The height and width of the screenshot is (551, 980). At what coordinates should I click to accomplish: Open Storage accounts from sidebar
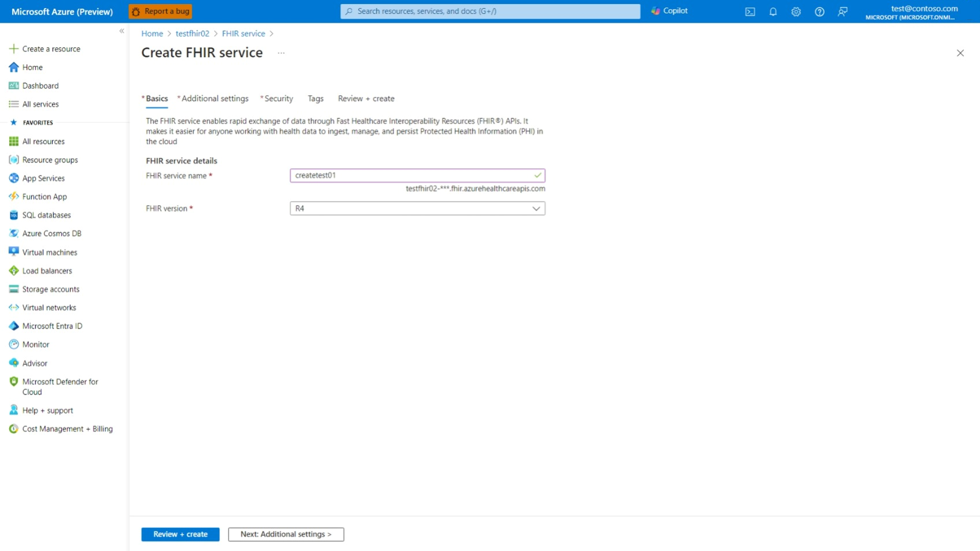click(x=51, y=289)
